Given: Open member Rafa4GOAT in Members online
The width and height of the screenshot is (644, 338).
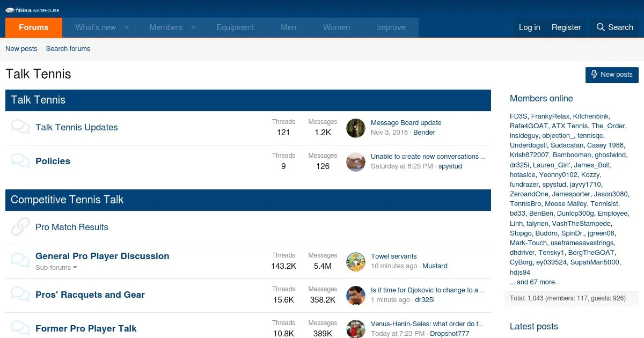Looking at the screenshot, I should coord(529,126).
